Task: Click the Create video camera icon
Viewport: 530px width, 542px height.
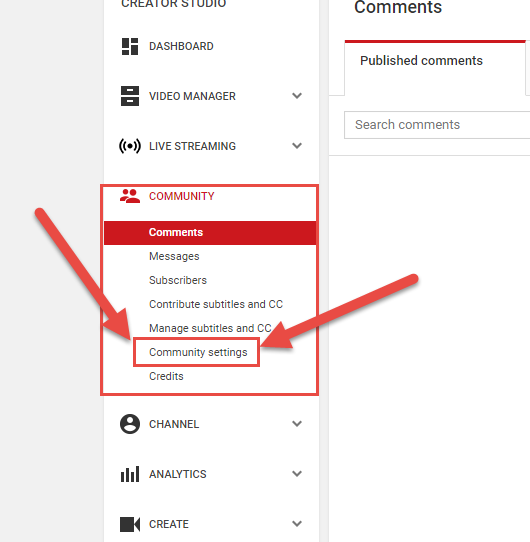Action: 130,524
